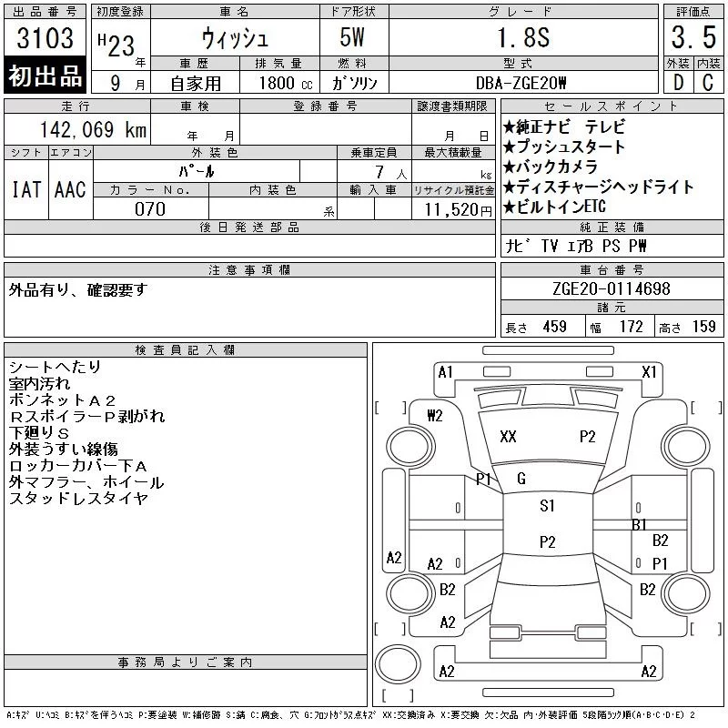The image size is (728, 728).
Task: Select the 初出品 black label
Action: tap(45, 76)
